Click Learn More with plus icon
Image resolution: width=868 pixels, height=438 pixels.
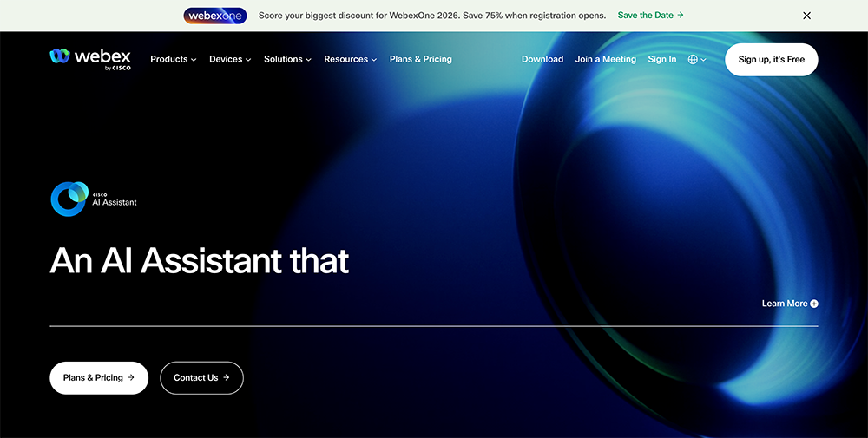coord(790,304)
